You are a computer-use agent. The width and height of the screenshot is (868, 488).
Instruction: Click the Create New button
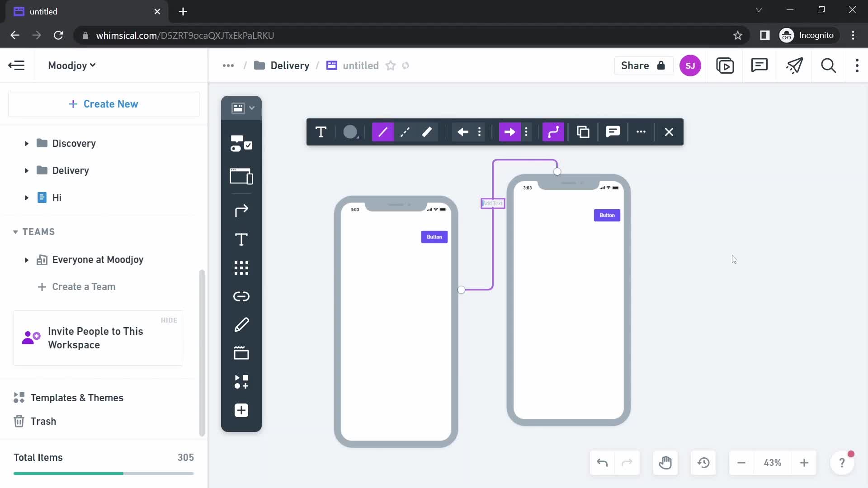(104, 104)
